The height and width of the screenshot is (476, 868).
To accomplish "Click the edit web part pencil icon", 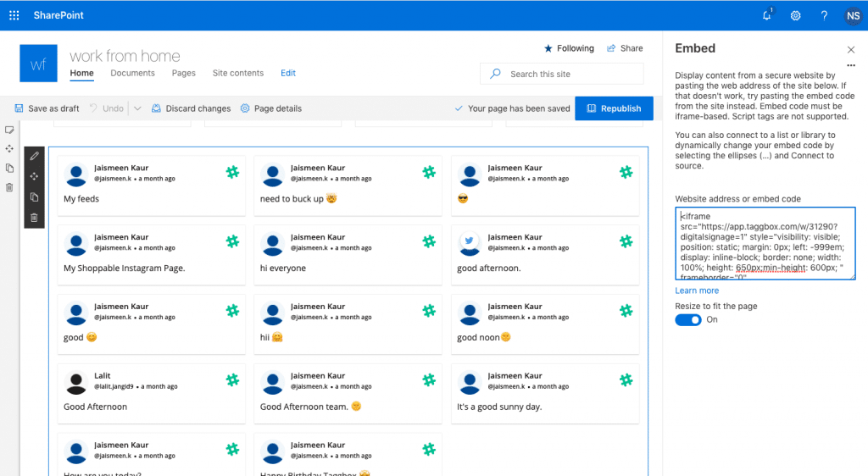I will pyautogui.click(x=34, y=156).
